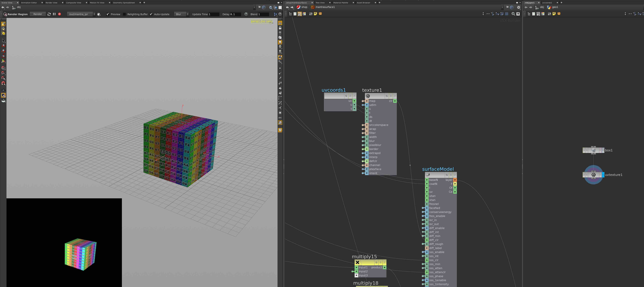The image size is (644, 287).
Task: Switch to the Geometry Spreadsheet tab
Action: click(x=124, y=2)
